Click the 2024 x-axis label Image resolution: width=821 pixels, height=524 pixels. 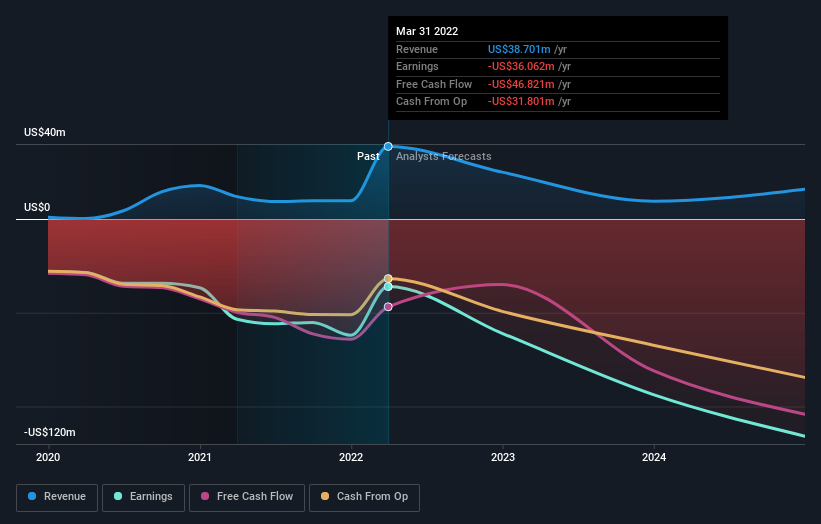[654, 458]
